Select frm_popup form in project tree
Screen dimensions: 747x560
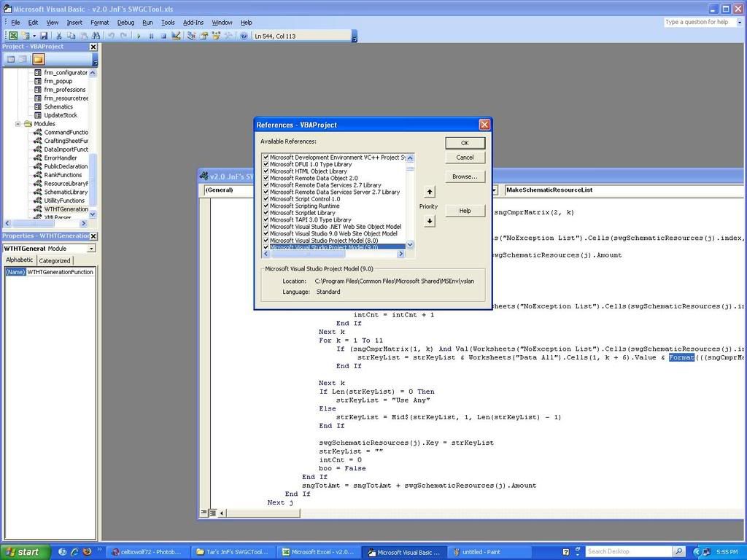pos(58,82)
